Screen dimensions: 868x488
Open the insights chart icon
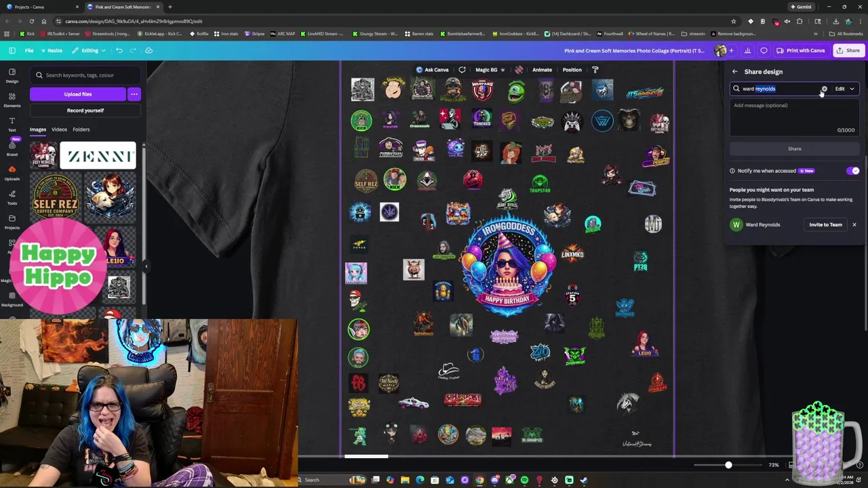(747, 50)
